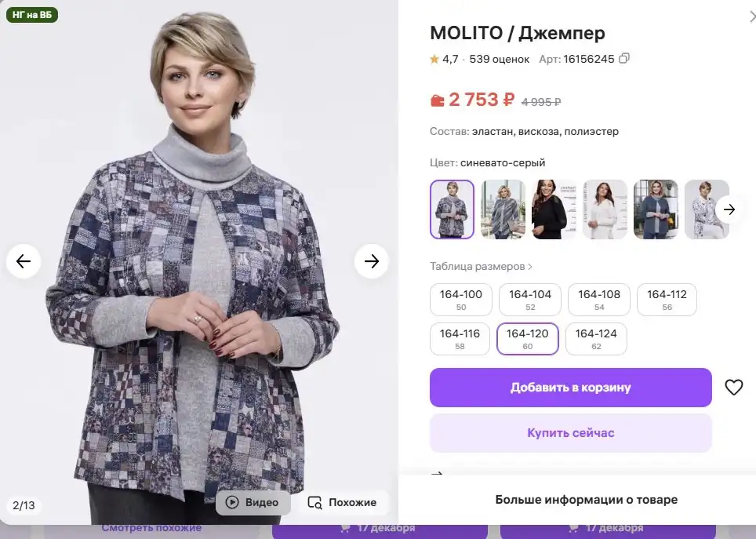Click the 539 оценок reviews link
The image size is (756, 539).
pos(501,59)
